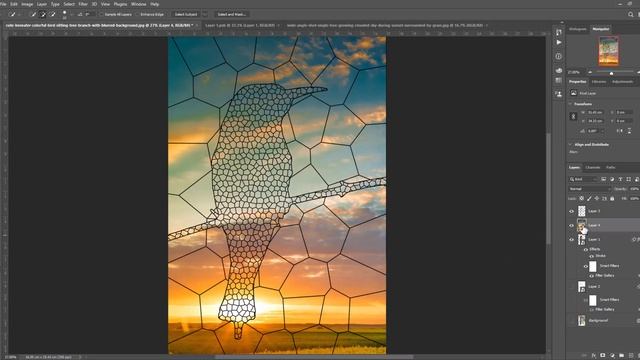The height and width of the screenshot is (360, 640).
Task: Hide Layer 4 with its eye icon
Action: (571, 225)
